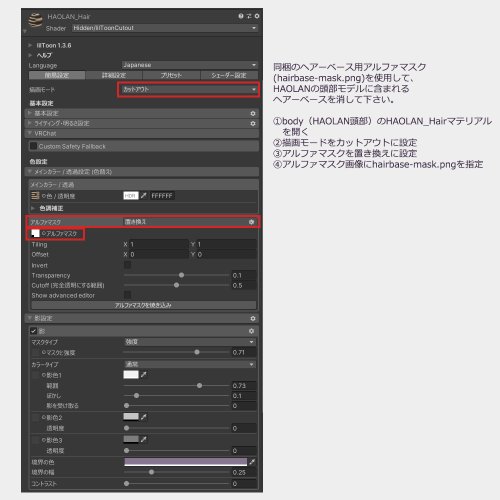This screenshot has height=500, width=500.
Task: Click アルファマスクを焼き込み button
Action: point(144,305)
